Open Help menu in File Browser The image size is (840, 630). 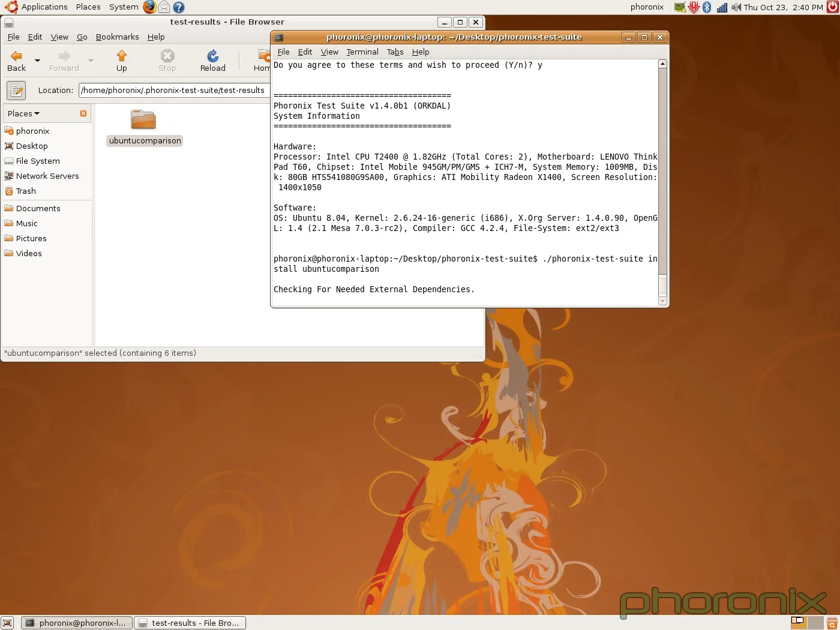156,37
